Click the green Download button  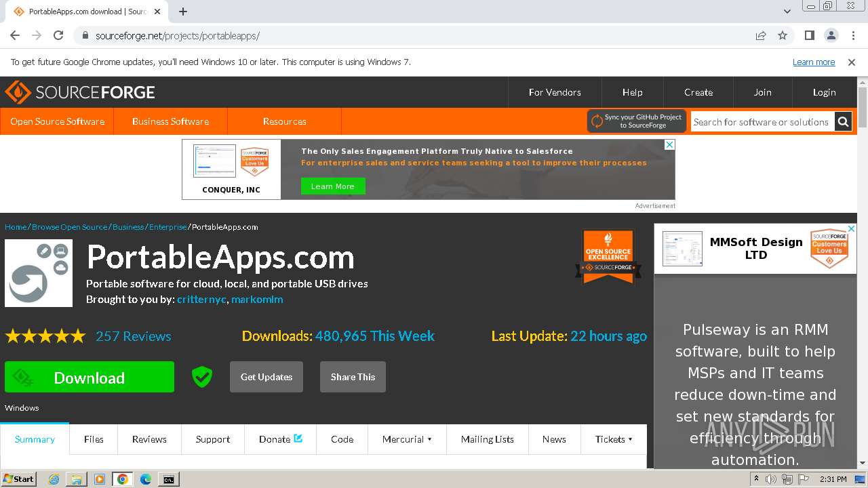click(90, 377)
